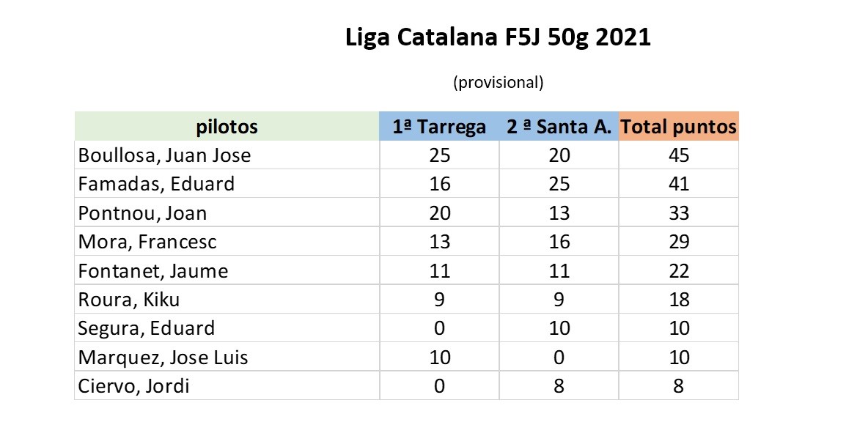This screenshot has width=868, height=444.
Task: Click the '(provisional)' subtitle text
Action: point(499,82)
